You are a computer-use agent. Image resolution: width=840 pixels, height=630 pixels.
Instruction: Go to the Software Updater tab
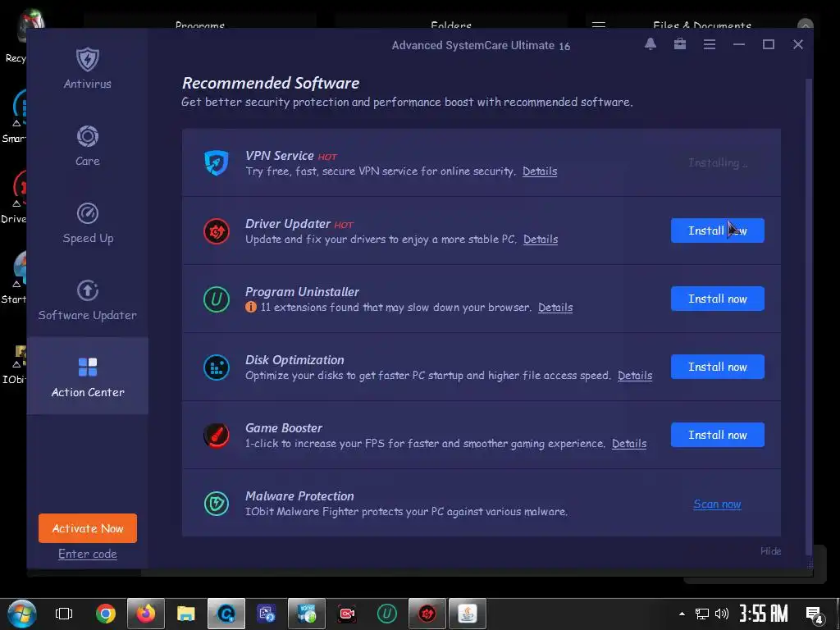pyautogui.click(x=87, y=299)
